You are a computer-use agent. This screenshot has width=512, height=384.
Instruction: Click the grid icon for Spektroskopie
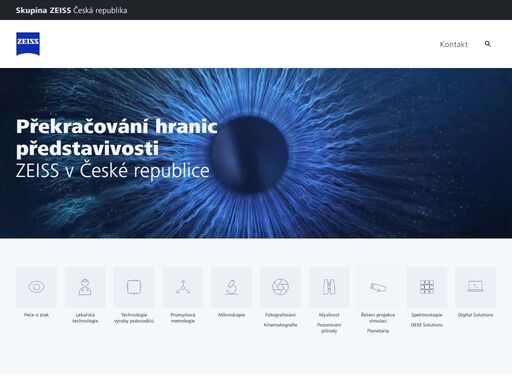click(427, 287)
